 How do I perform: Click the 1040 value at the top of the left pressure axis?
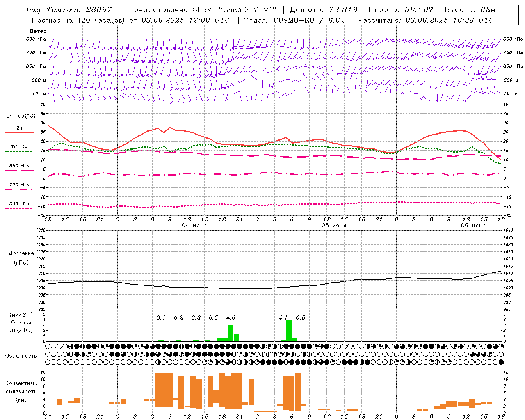[x=40, y=230]
